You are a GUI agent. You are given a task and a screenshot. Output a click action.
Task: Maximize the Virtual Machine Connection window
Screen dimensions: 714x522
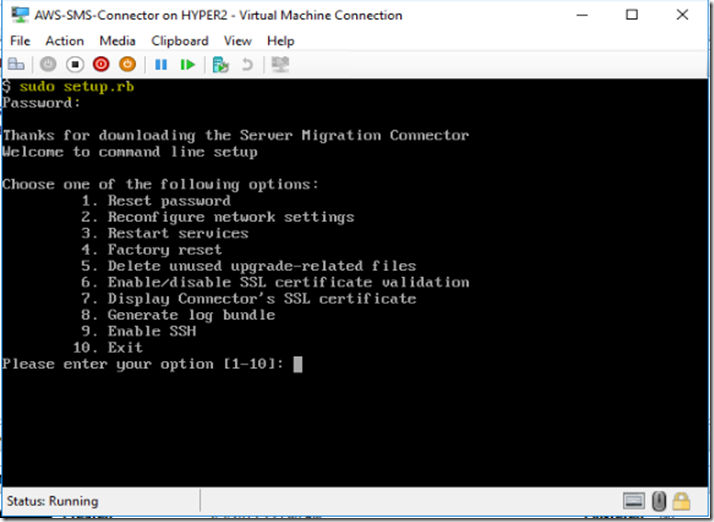[x=632, y=15]
